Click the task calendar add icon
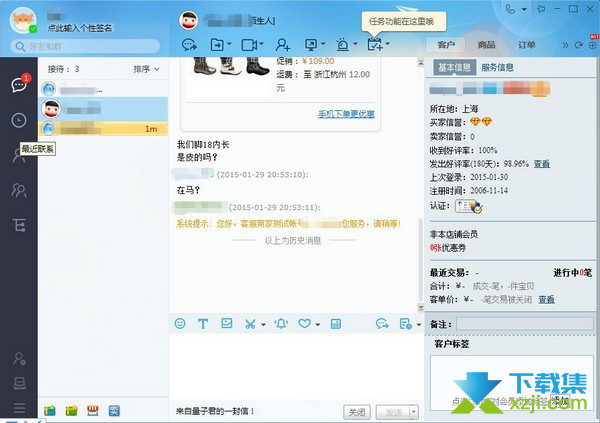This screenshot has width=600, height=423. (375, 44)
